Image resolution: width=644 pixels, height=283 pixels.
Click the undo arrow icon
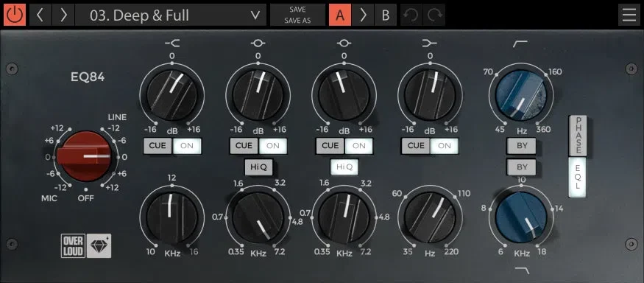[411, 15]
